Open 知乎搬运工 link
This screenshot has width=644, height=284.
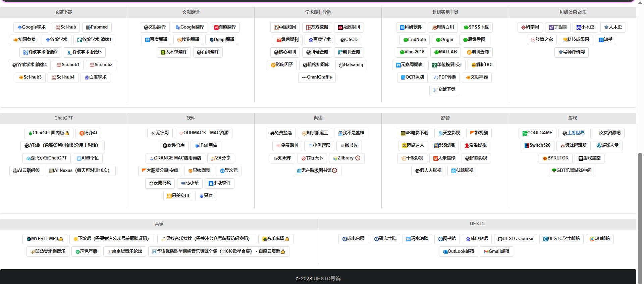[315, 133]
